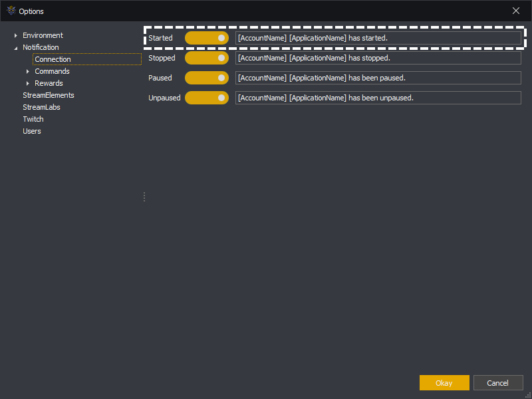Expand the Commands tree node
Screen dimensions: 532x399
click(28, 71)
